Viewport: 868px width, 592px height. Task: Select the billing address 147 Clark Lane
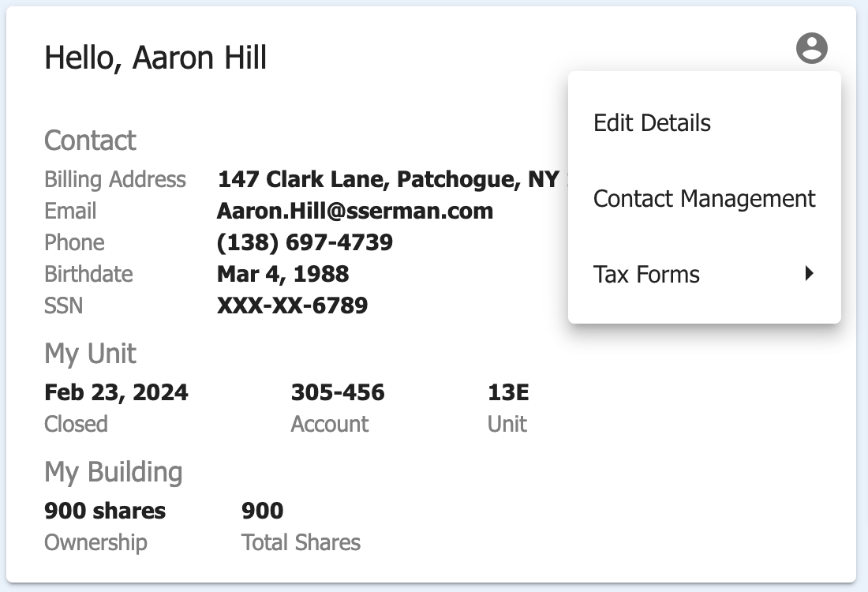pyautogui.click(x=392, y=179)
